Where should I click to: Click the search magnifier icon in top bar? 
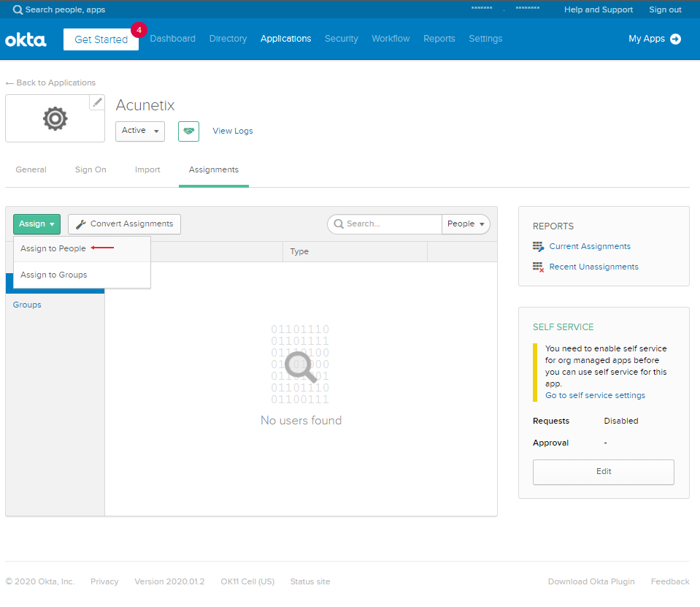(x=18, y=9)
